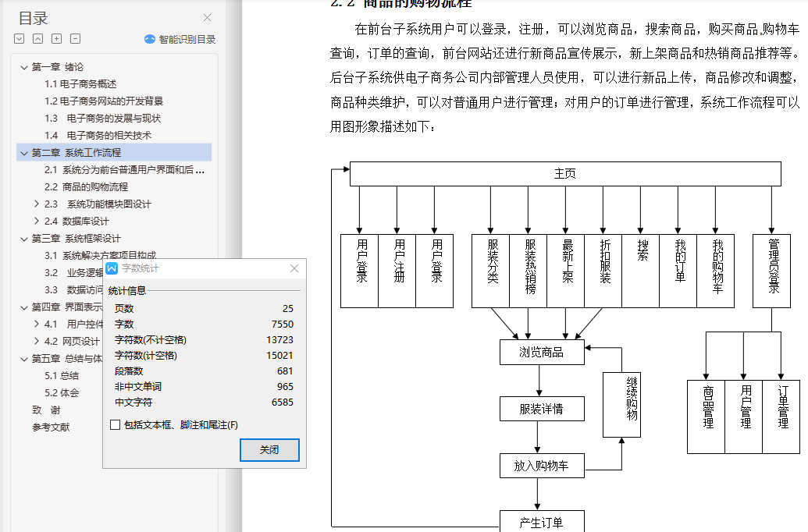Expand the 4.1 用户控件 section

(x=37, y=324)
